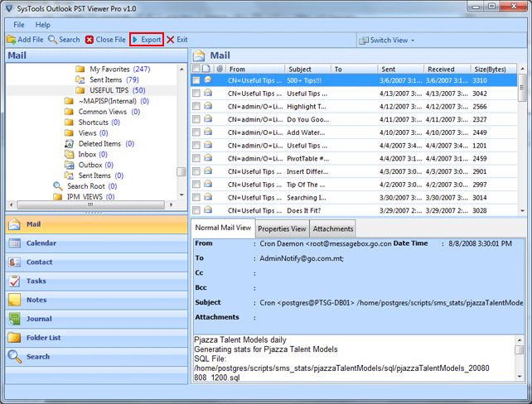The height and width of the screenshot is (404, 532).
Task: Open the Switch View dropdown
Action: pyautogui.click(x=387, y=41)
